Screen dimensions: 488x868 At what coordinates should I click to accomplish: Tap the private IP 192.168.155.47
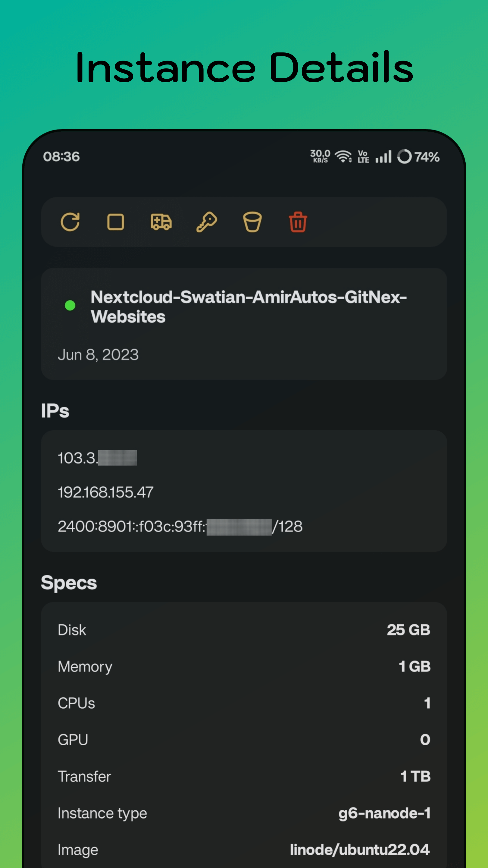point(106,492)
